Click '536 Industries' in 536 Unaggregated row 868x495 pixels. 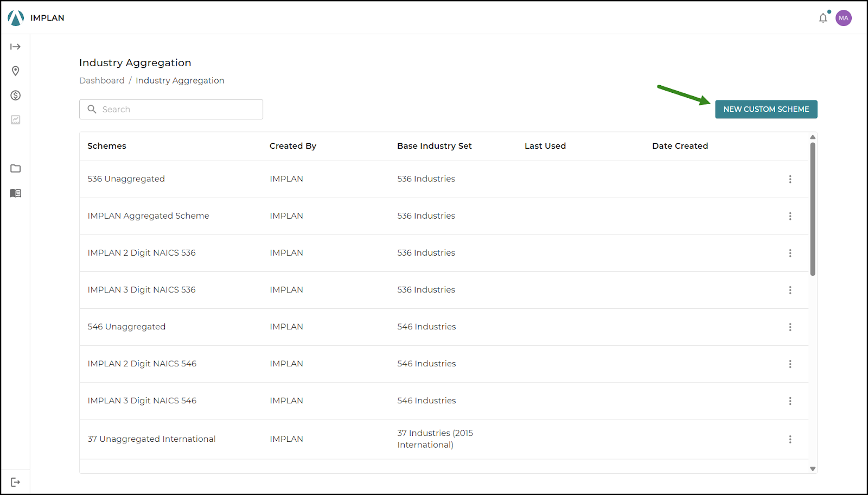pyautogui.click(x=426, y=179)
